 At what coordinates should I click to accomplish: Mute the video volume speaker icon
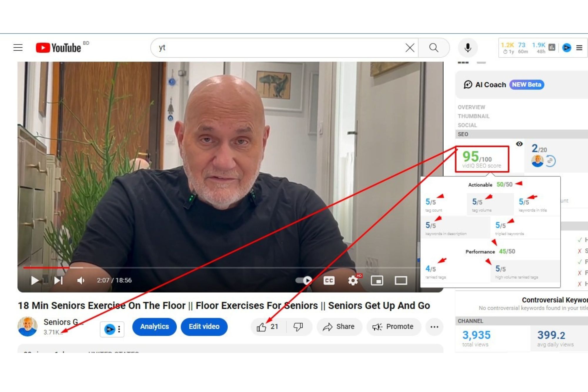(81, 281)
